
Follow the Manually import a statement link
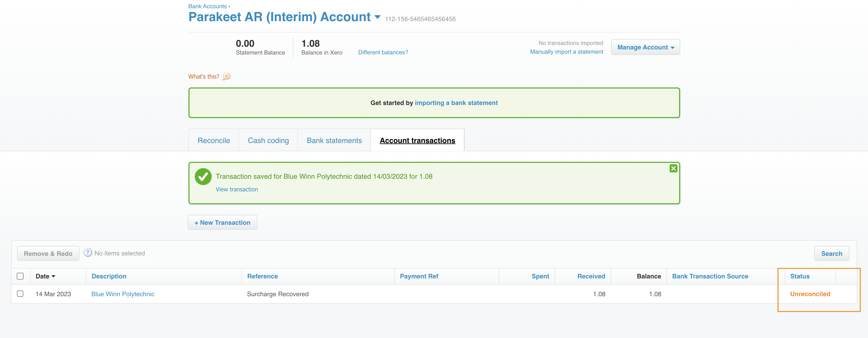point(566,52)
